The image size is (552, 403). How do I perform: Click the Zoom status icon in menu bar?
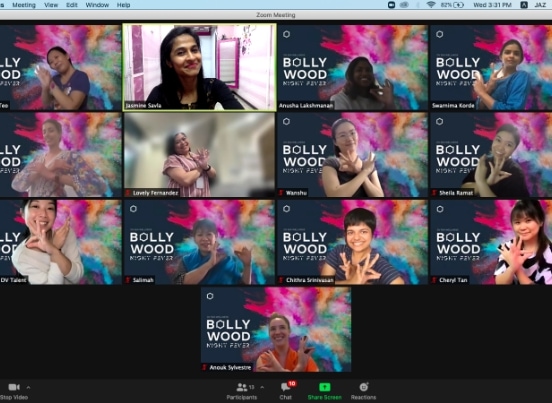pyautogui.click(x=391, y=5)
